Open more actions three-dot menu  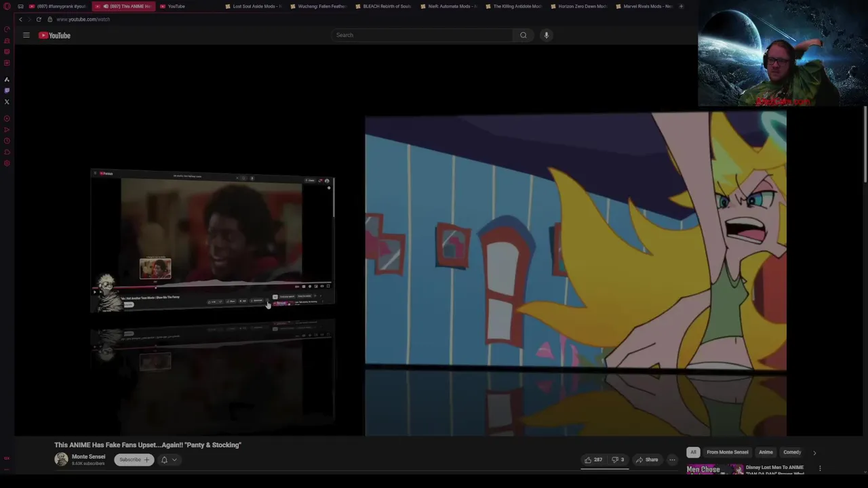(x=672, y=460)
